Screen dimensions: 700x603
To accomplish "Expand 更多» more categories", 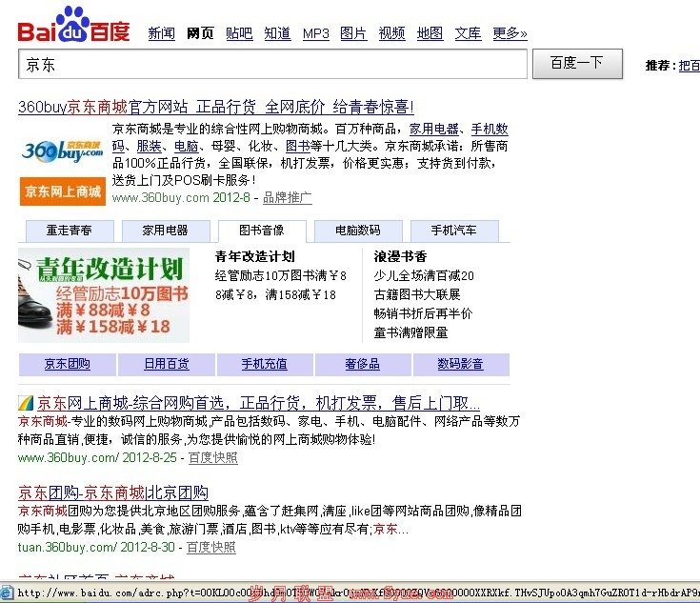I will (x=510, y=33).
